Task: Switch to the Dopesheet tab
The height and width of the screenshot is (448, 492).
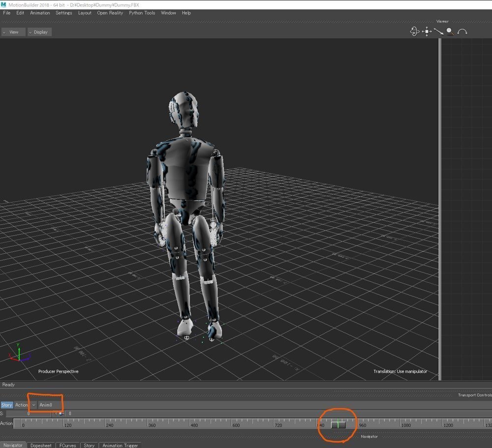Action: (41, 445)
